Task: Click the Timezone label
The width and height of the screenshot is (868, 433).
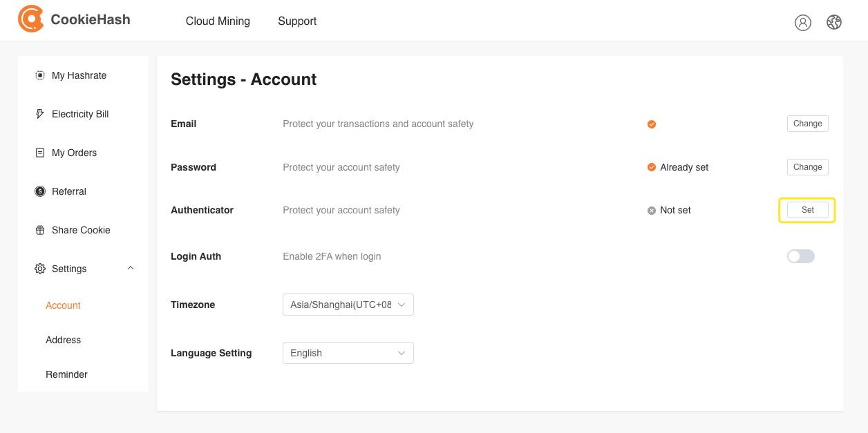Action: coord(193,305)
